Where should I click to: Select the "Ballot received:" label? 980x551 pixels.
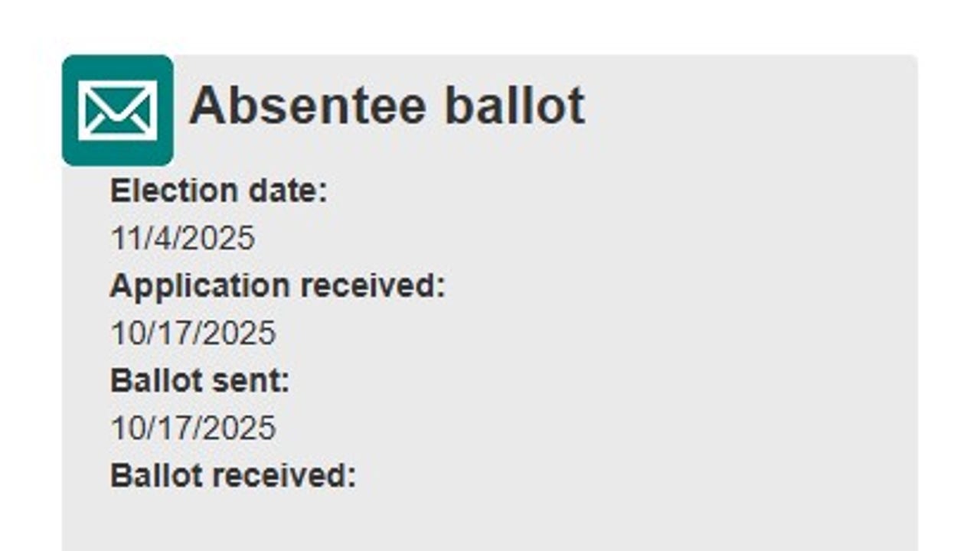[x=233, y=475]
